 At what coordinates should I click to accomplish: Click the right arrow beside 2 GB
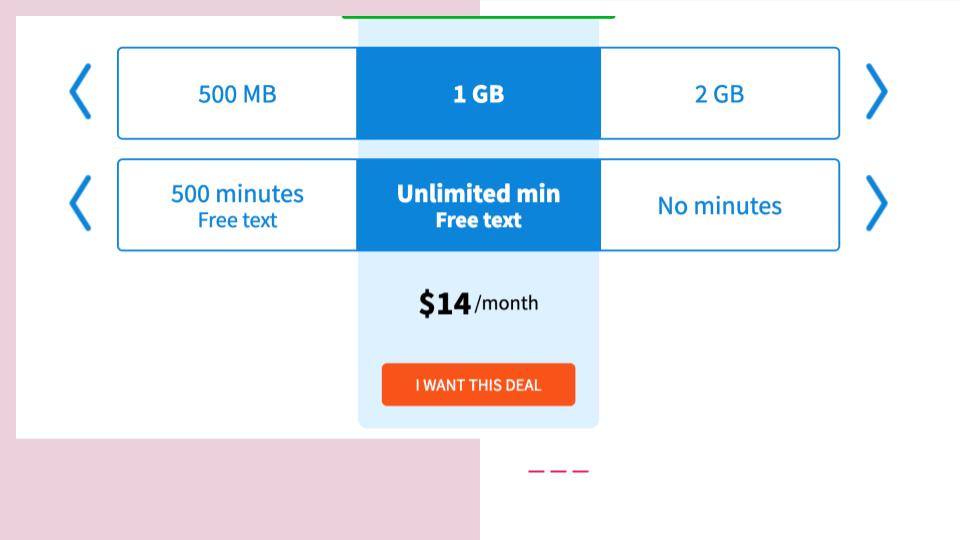(876, 92)
